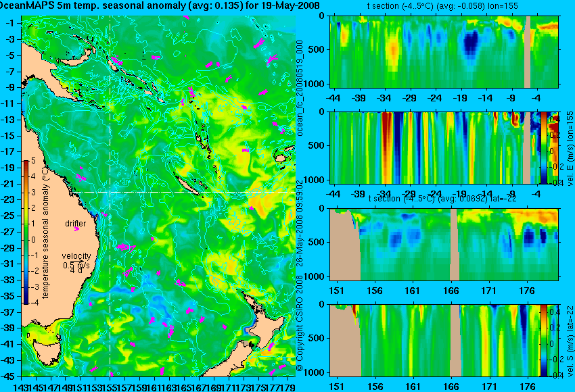Click the '0.2' value on the vel. S color bar
Image resolution: width=575 pixels, height=392 pixels.
554,328
